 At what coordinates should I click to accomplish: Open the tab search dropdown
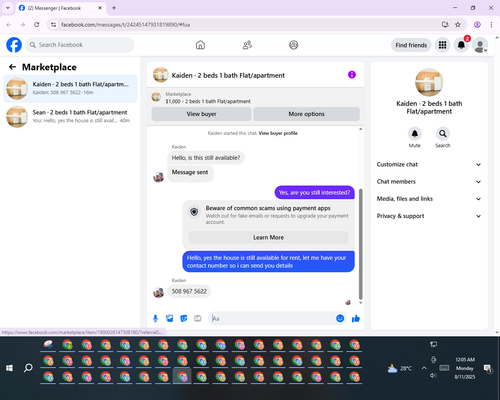8,8
